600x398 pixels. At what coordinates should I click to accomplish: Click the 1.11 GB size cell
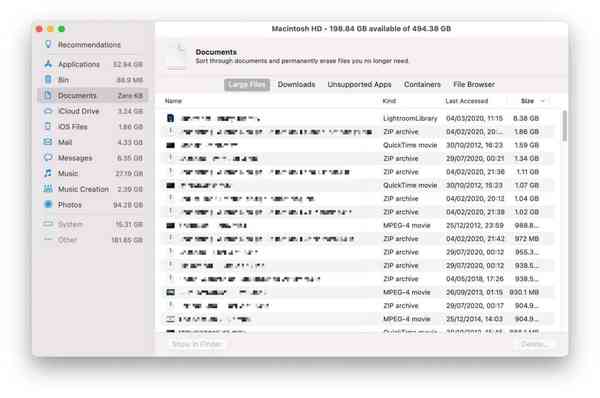(527, 172)
